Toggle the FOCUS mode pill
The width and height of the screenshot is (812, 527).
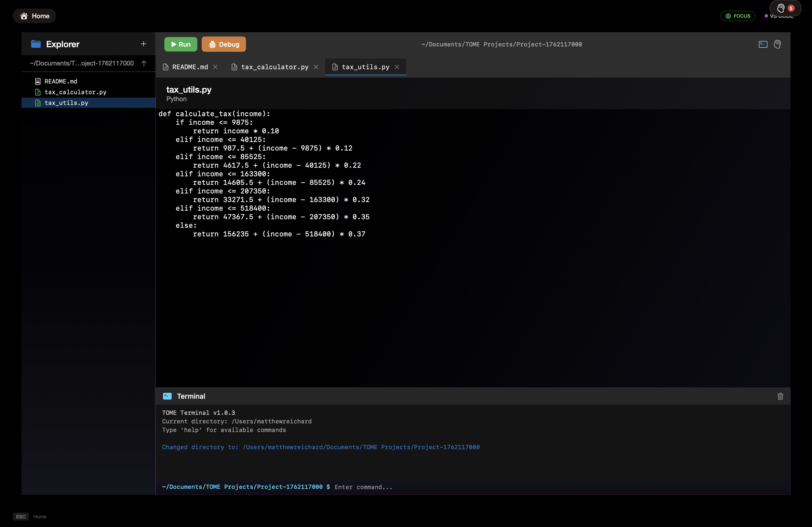tap(738, 16)
